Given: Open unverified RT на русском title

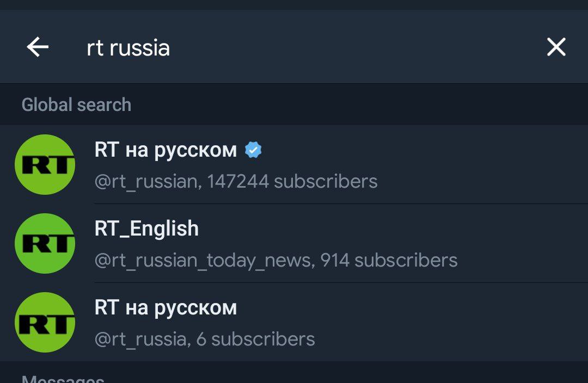Looking at the screenshot, I should 166,307.
